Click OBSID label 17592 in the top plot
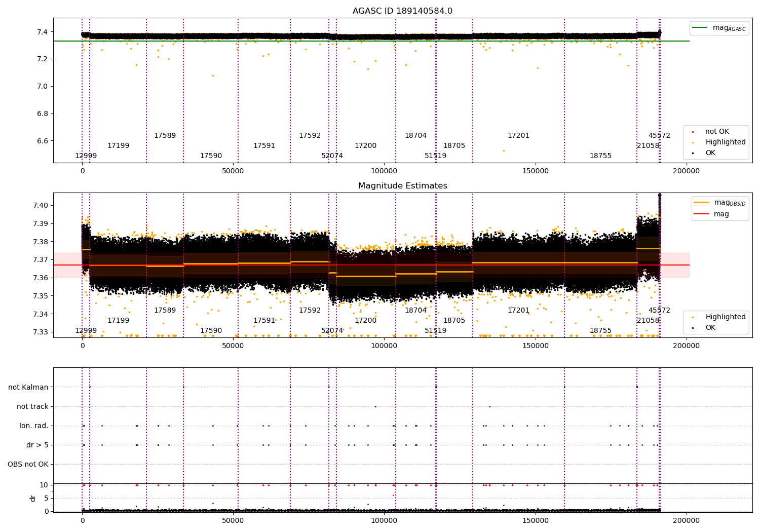This screenshot has height=532, width=760. tap(310, 136)
